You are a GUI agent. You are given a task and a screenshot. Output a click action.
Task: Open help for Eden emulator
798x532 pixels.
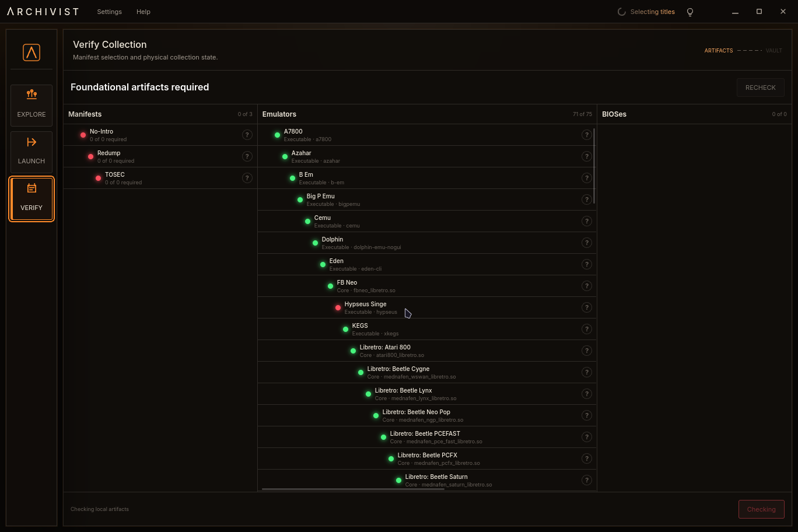pyautogui.click(x=587, y=264)
